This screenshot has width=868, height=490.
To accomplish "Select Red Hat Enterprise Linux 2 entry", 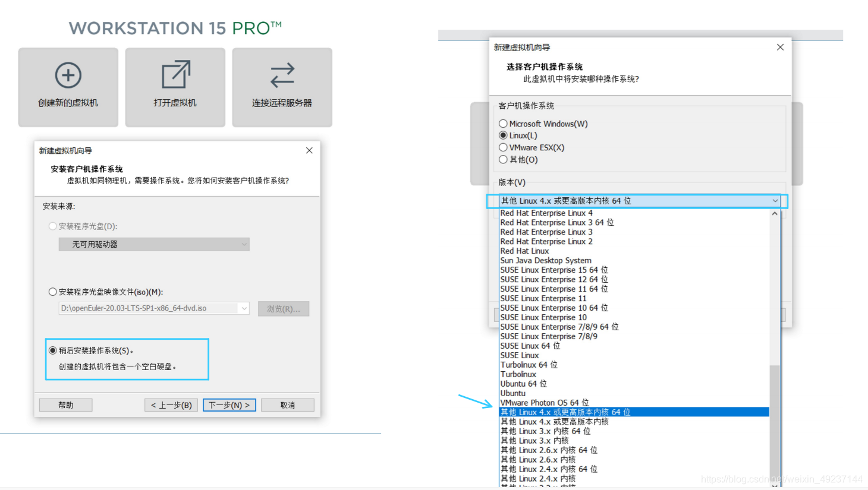I will pos(634,242).
